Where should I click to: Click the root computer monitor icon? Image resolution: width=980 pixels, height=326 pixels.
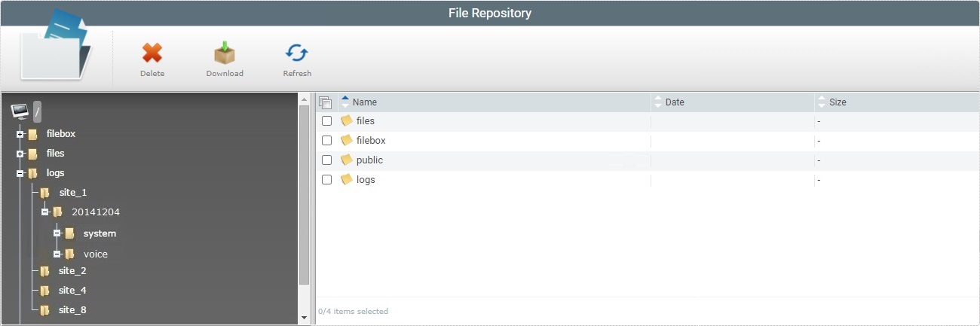point(20,112)
